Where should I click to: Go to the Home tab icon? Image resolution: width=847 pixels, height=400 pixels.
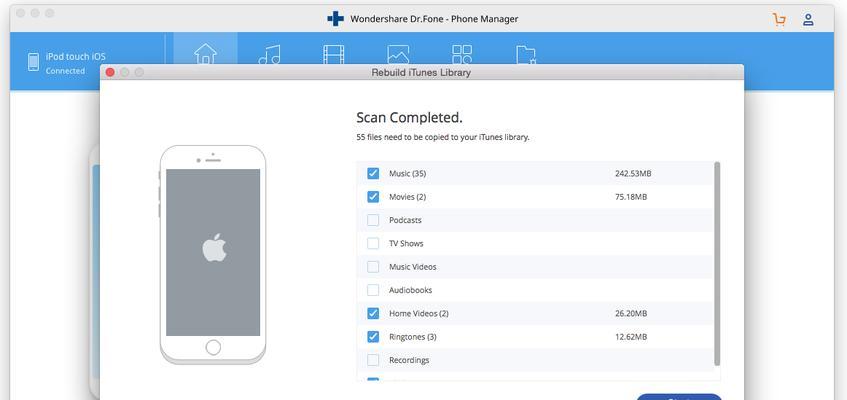tap(205, 54)
